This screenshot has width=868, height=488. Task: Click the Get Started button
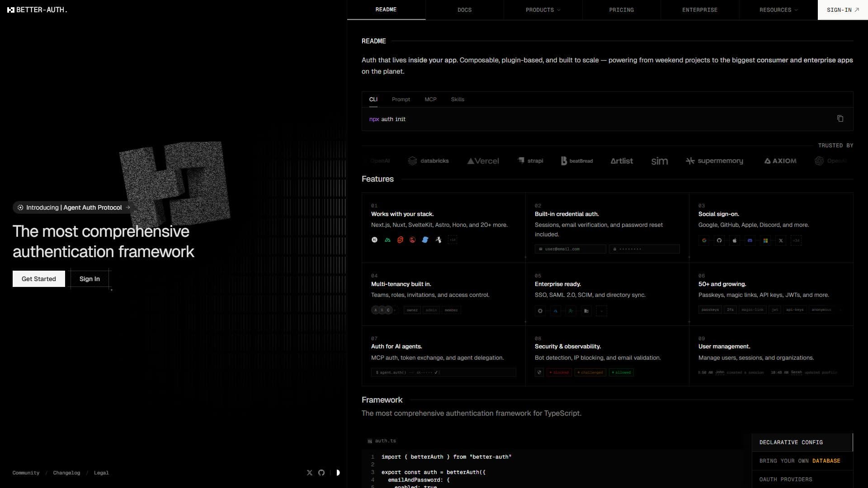tap(39, 279)
